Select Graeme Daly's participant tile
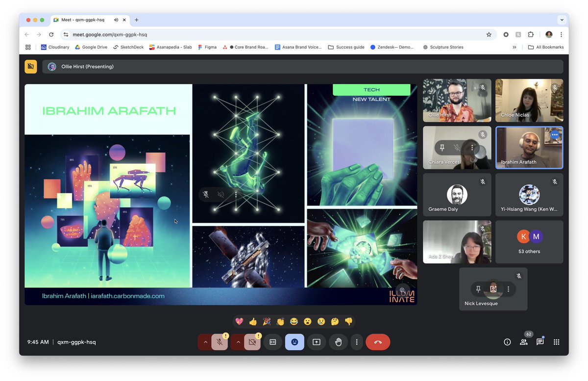The image size is (588, 381). coord(457,195)
